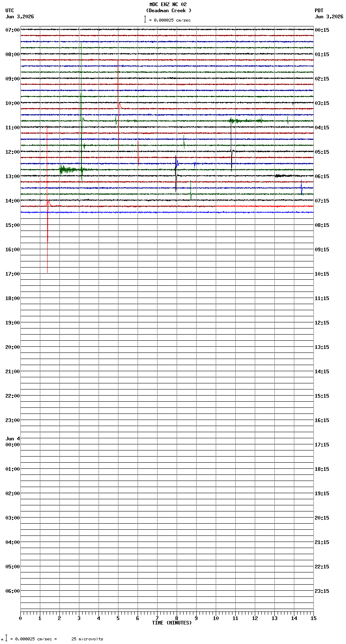Screen dimensions: 346x644
Task: Click the 'PDT' header label
Action: tap(319, 11)
